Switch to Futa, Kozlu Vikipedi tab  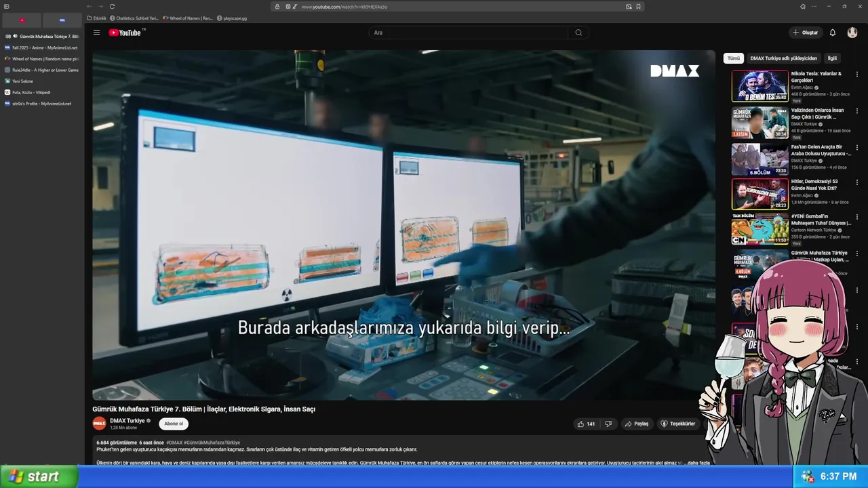point(41,92)
